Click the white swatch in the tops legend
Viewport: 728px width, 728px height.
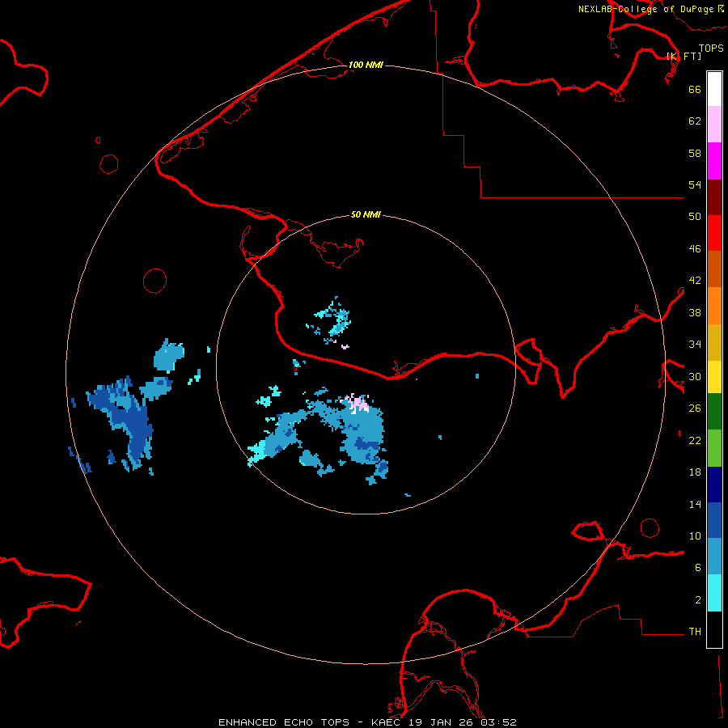coord(714,89)
